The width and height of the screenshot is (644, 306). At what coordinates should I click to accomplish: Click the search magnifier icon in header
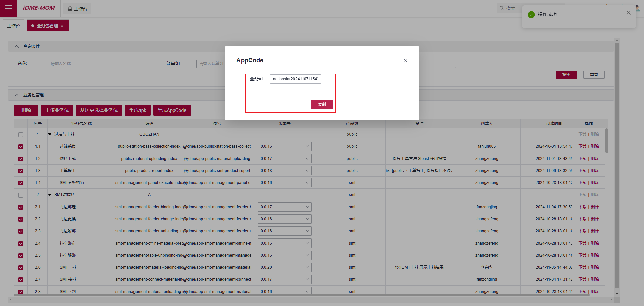[x=502, y=8]
